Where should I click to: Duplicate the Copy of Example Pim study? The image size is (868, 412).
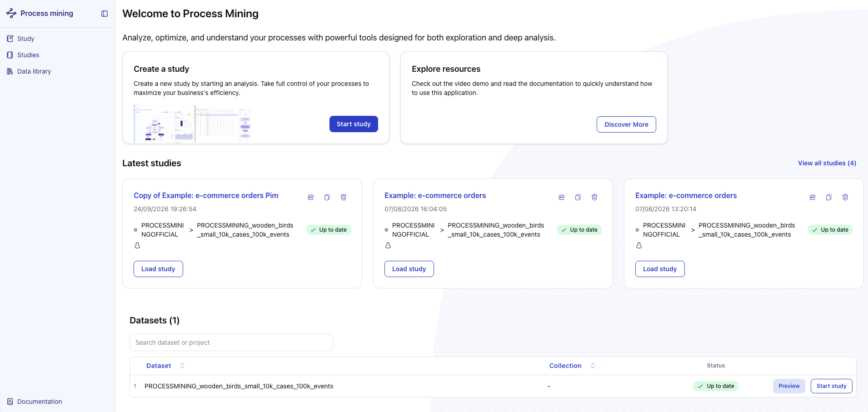tap(327, 197)
